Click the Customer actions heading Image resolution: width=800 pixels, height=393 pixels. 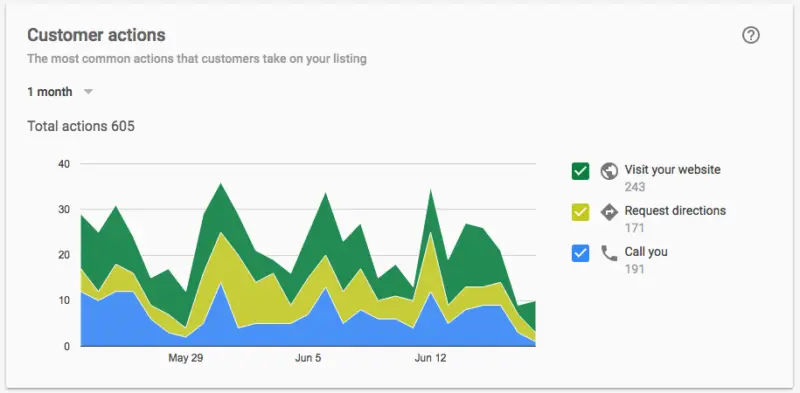tap(96, 35)
